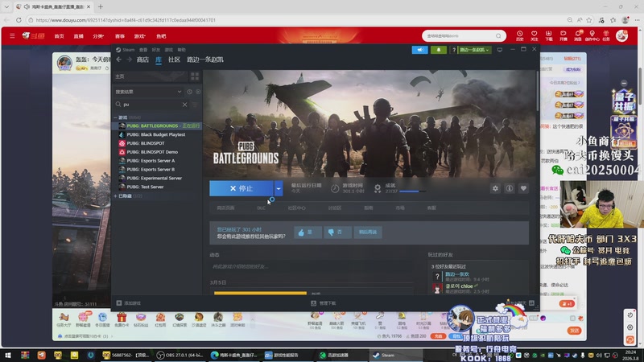Screen dimensions: 644x362
Task: Open PUBG game settings gear
Action: (495, 188)
